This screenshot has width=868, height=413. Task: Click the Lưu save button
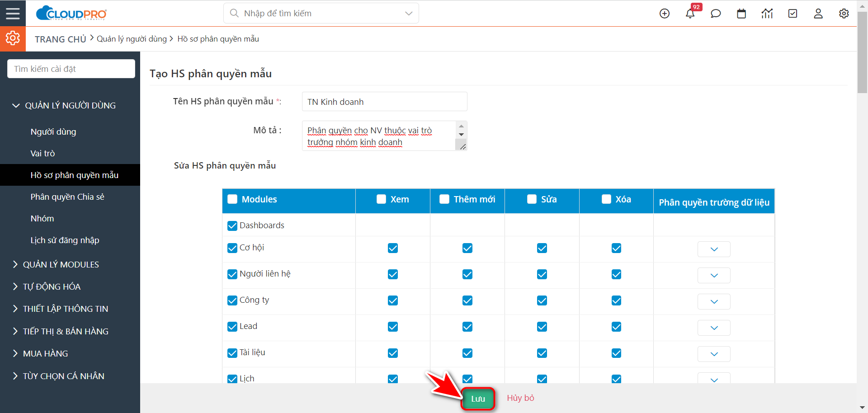tap(478, 399)
